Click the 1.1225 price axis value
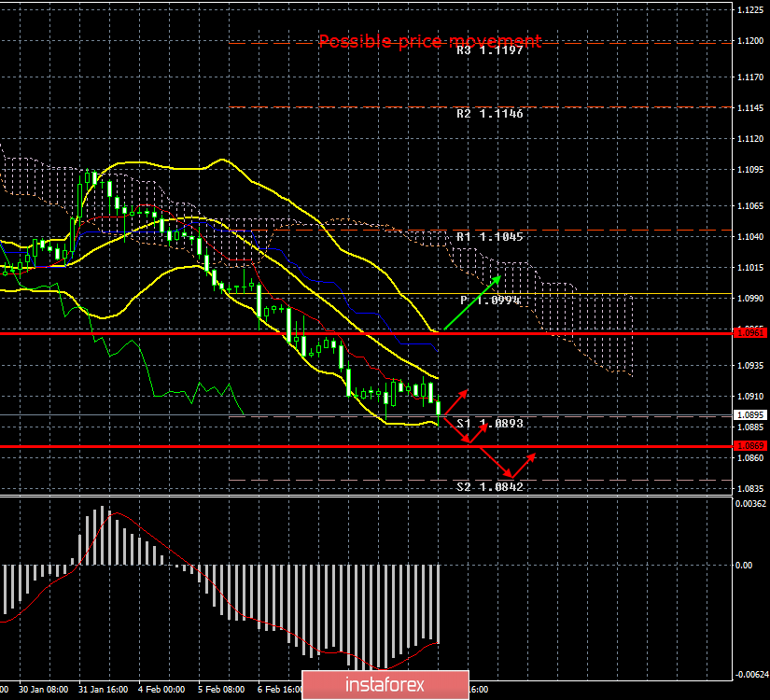 pyautogui.click(x=750, y=10)
